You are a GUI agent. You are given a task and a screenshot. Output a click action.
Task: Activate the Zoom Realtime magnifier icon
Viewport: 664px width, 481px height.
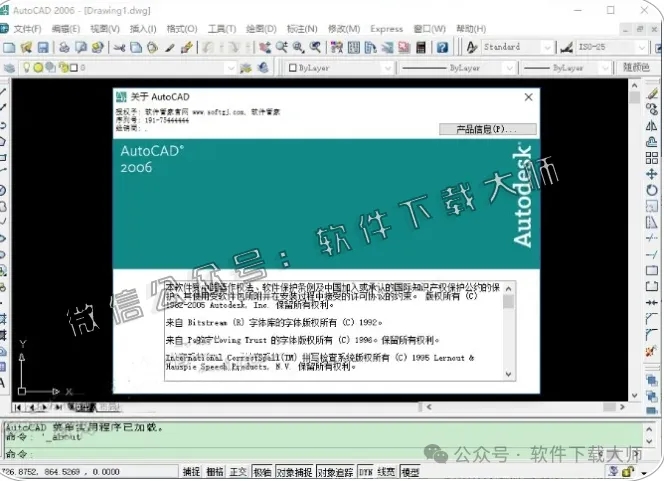[282, 47]
